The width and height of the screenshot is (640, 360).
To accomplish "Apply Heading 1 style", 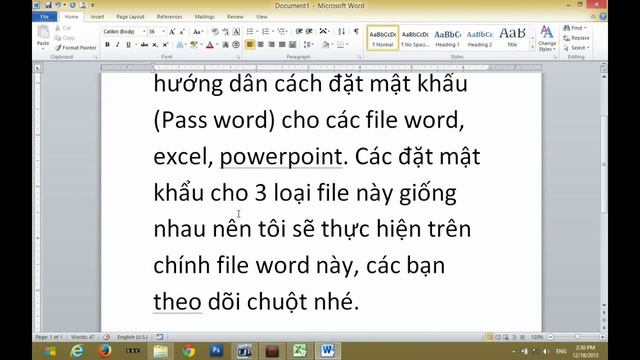I will (x=447, y=38).
